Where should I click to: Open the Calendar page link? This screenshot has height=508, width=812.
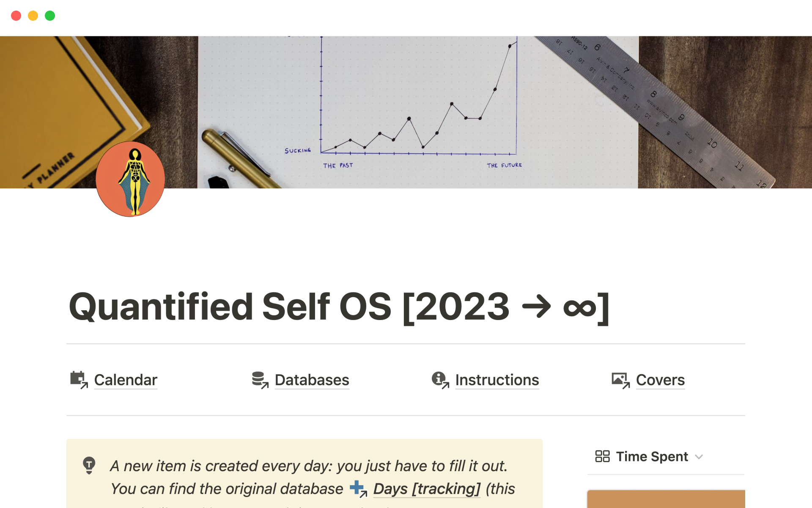point(126,380)
